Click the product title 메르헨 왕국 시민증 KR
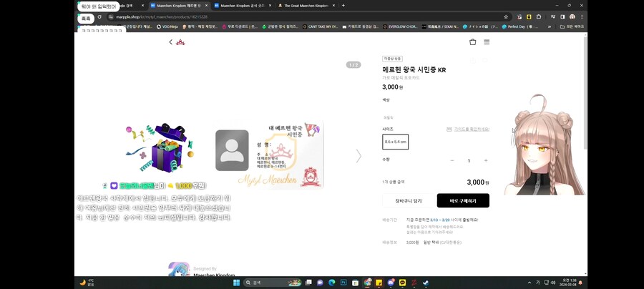The height and width of the screenshot is (289, 644). coord(414,70)
